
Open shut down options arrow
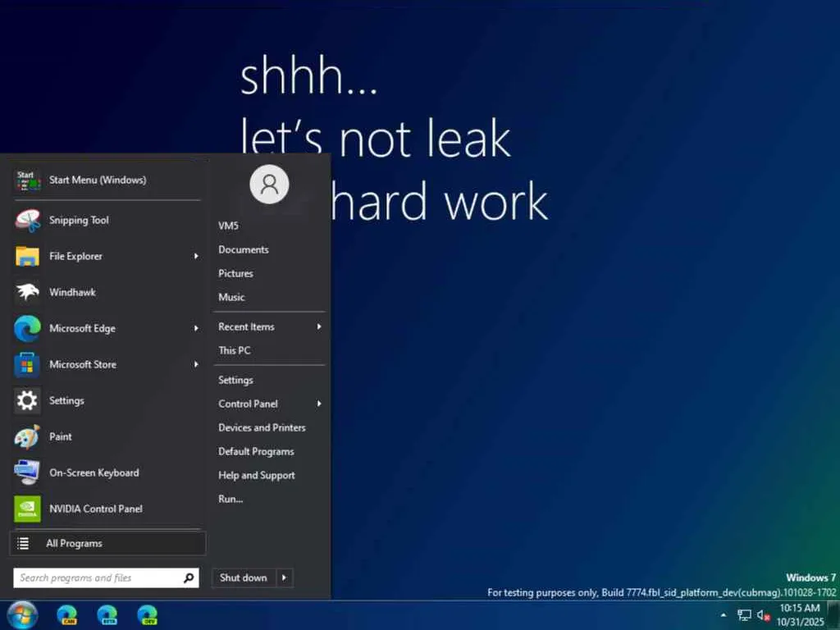click(x=285, y=577)
